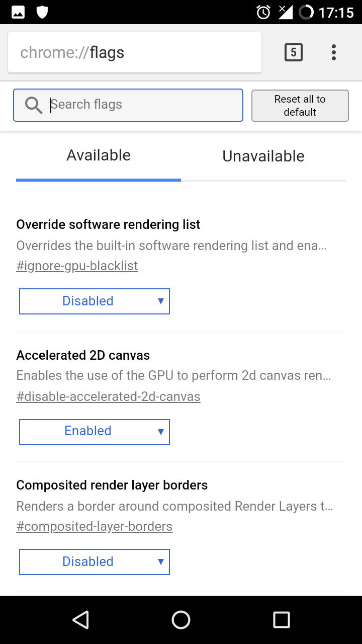Focus the Search flags input field
362x644 pixels.
pos(143,105)
